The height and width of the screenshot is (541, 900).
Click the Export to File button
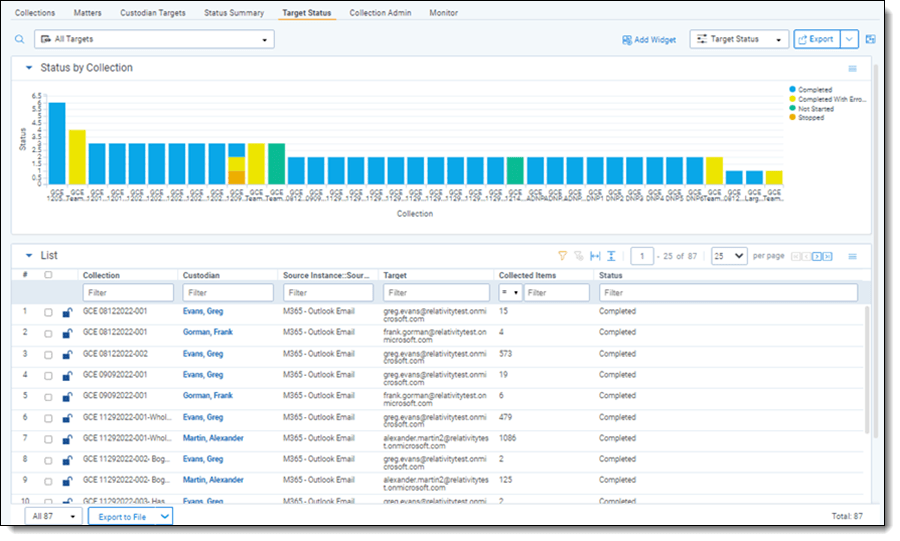[x=123, y=517]
